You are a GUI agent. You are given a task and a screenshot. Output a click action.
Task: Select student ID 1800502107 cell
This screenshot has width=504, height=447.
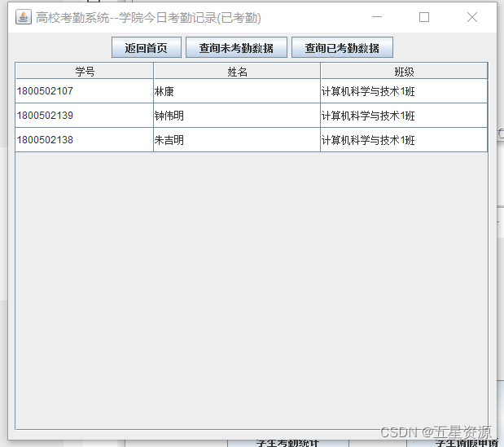tap(84, 91)
